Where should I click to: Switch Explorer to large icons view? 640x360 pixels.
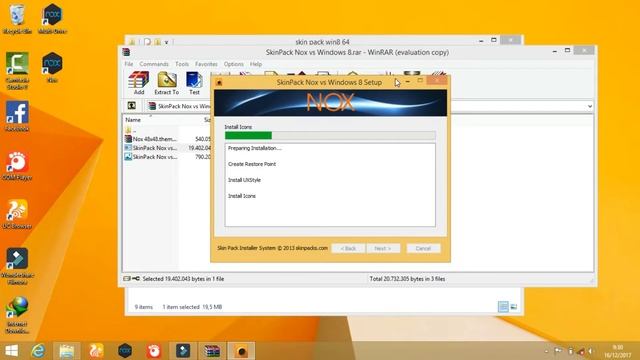click(x=514, y=307)
